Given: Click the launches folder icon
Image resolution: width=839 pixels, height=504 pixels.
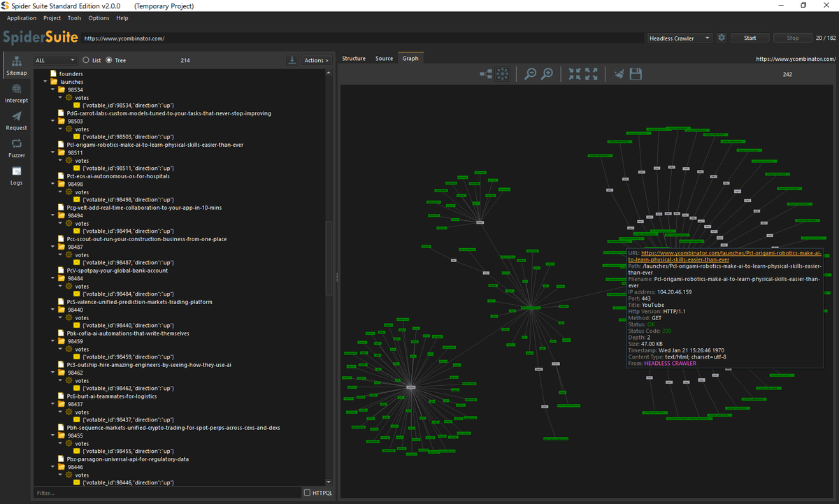Looking at the screenshot, I should (x=53, y=82).
